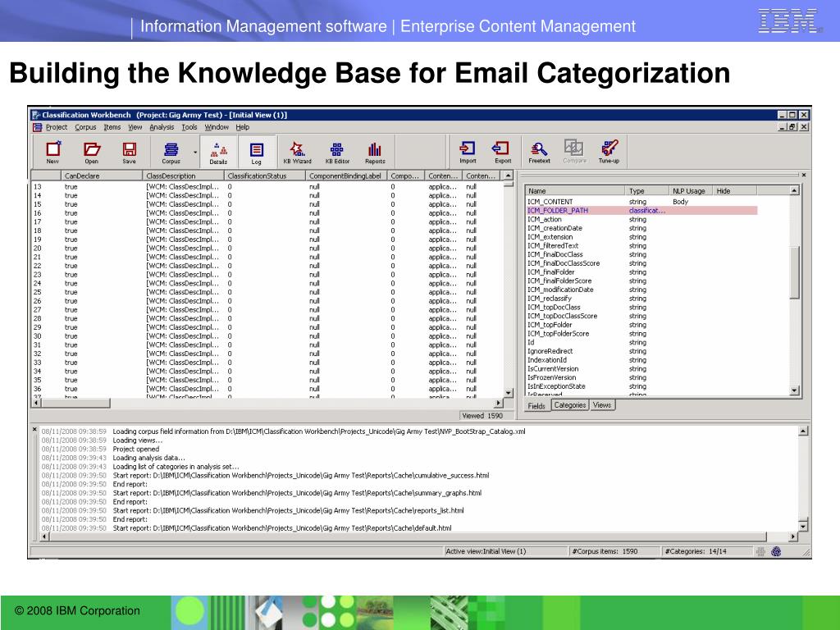The image size is (840, 630).
Task: Select the IgnoreRedirect field
Action: (641, 351)
